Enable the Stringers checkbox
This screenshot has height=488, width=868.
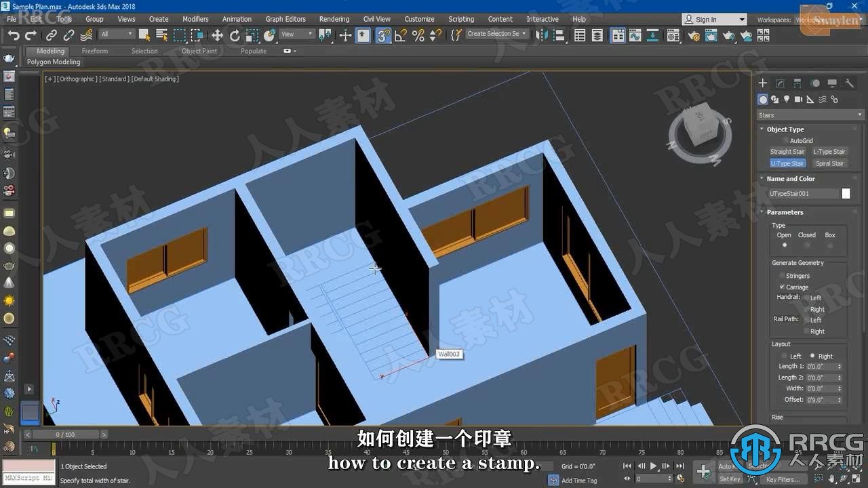(782, 276)
